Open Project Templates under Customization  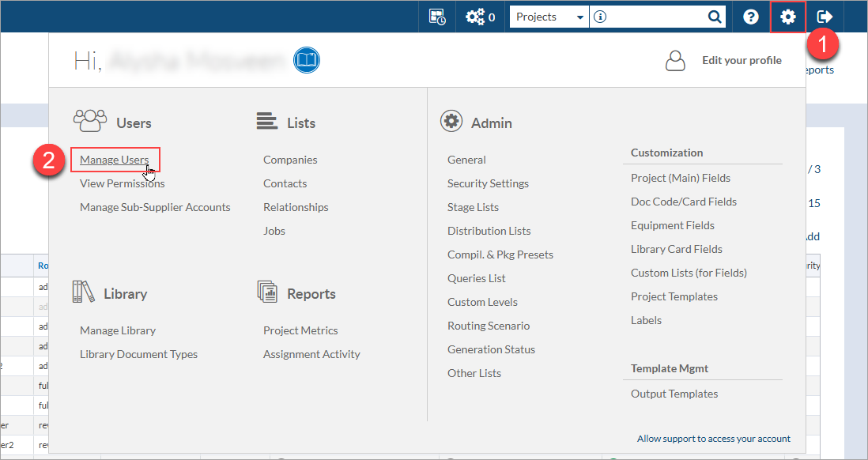tap(674, 296)
